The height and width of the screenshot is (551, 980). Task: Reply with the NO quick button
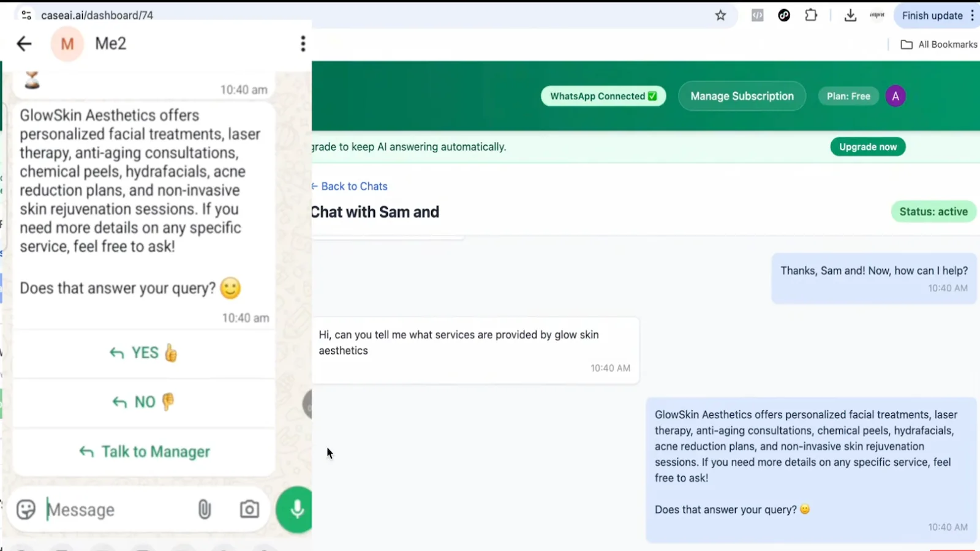(x=144, y=402)
